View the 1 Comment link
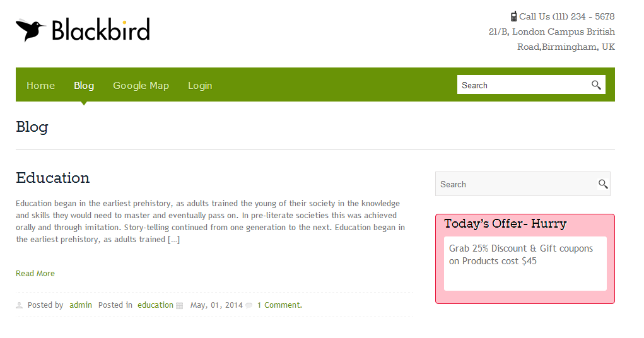644x338 pixels. tap(279, 305)
